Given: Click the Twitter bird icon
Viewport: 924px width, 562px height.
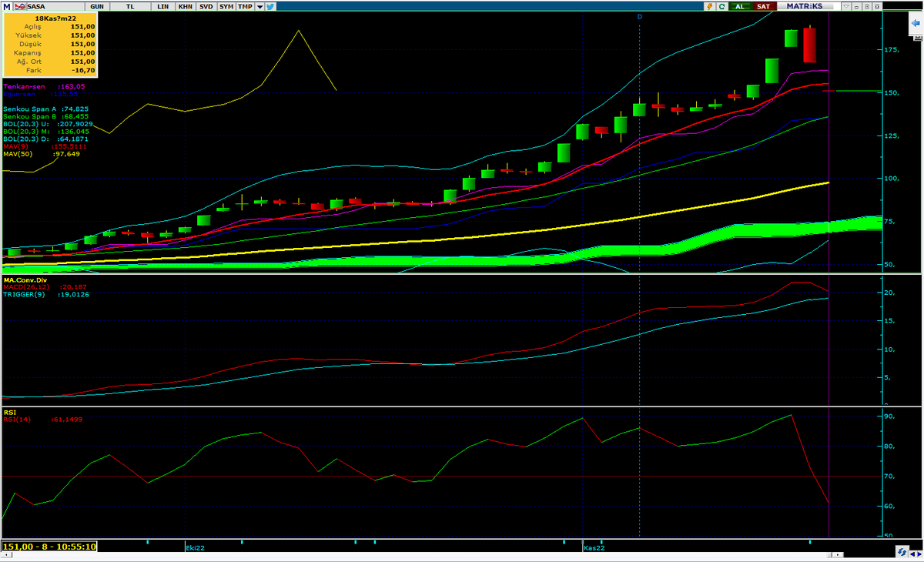Looking at the screenshot, I should click(270, 6).
